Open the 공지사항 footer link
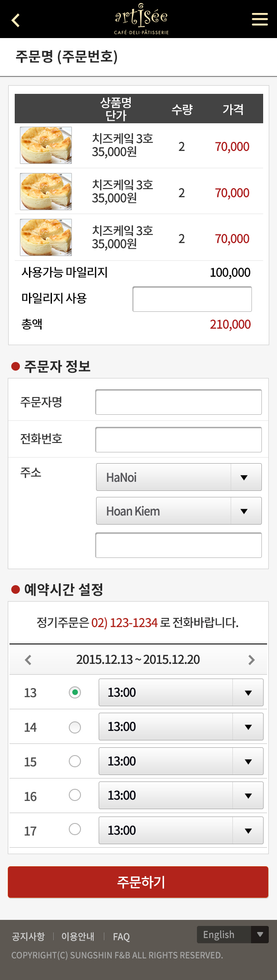This screenshot has height=980, width=277. tap(28, 936)
